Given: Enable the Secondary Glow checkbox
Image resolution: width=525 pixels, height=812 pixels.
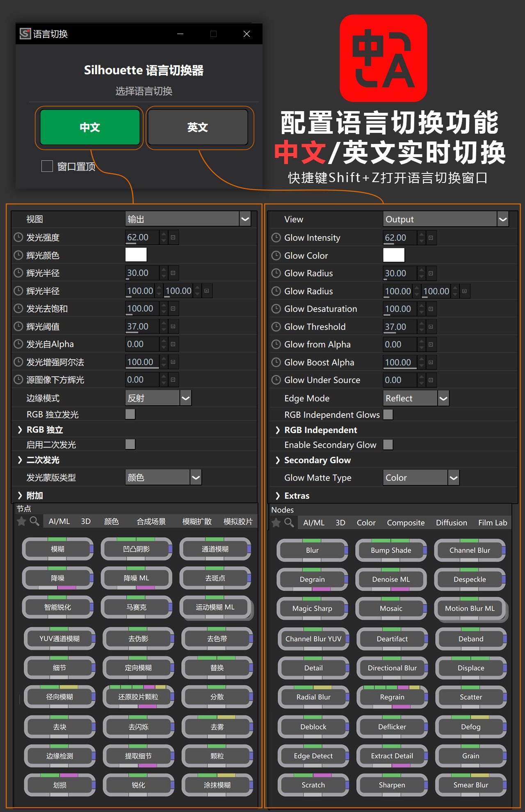Looking at the screenshot, I should [388, 445].
